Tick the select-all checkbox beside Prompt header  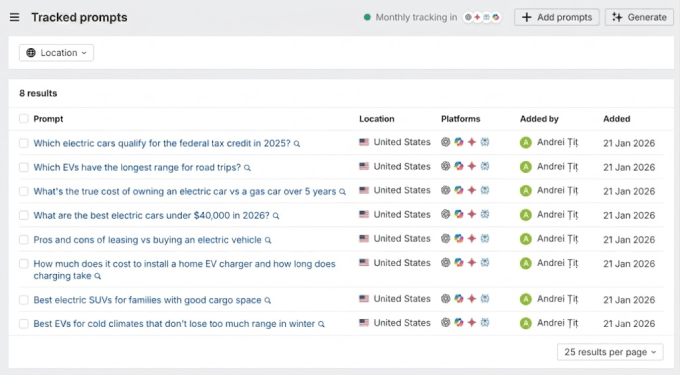[x=24, y=119]
